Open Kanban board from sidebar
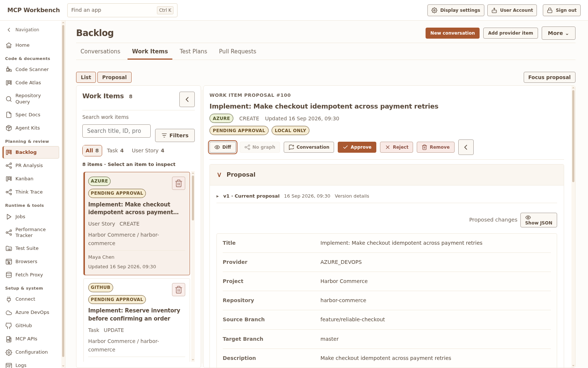This screenshot has height=368, width=588. 31,178
